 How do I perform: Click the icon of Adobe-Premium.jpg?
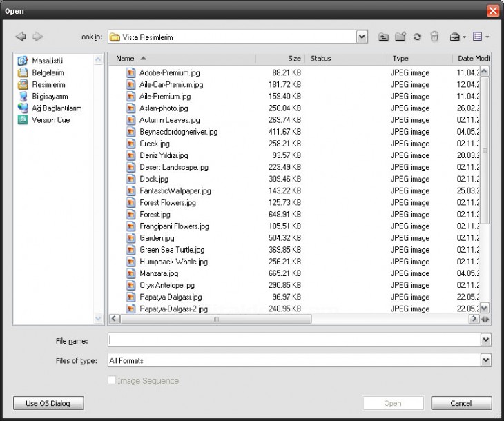click(130, 72)
